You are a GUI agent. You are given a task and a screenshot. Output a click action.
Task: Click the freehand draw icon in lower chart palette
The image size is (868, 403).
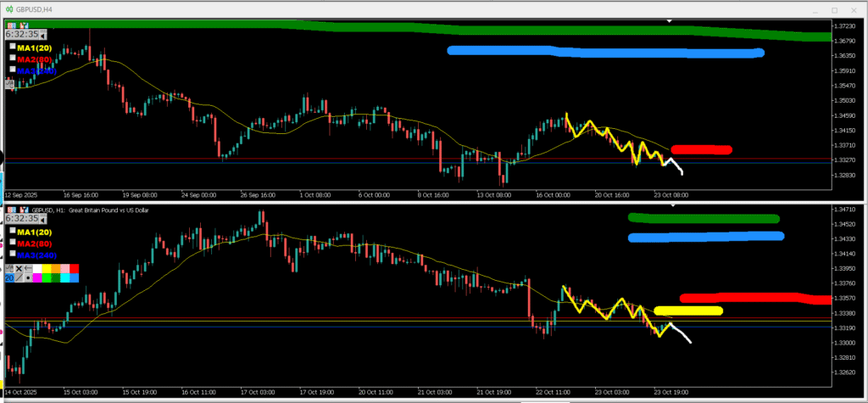coord(8,267)
